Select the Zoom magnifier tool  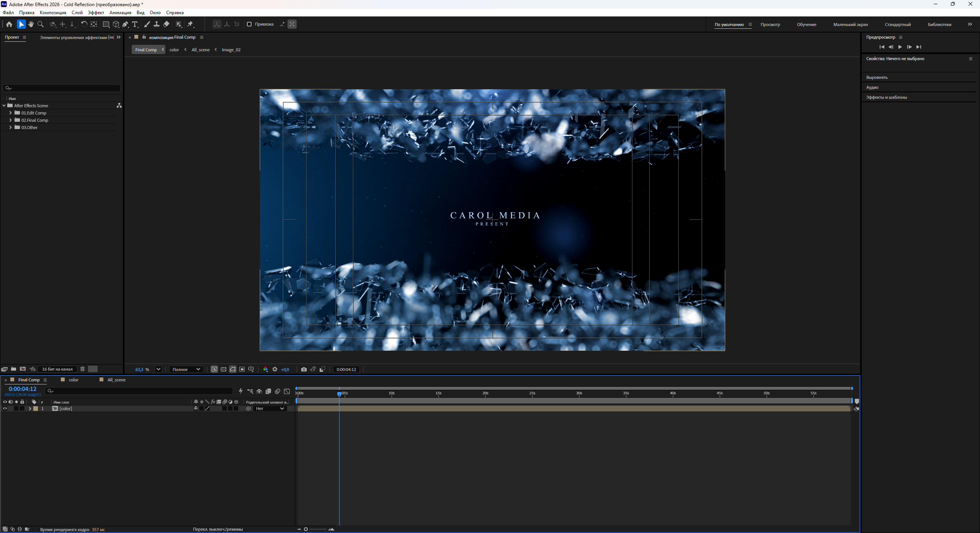pos(41,24)
